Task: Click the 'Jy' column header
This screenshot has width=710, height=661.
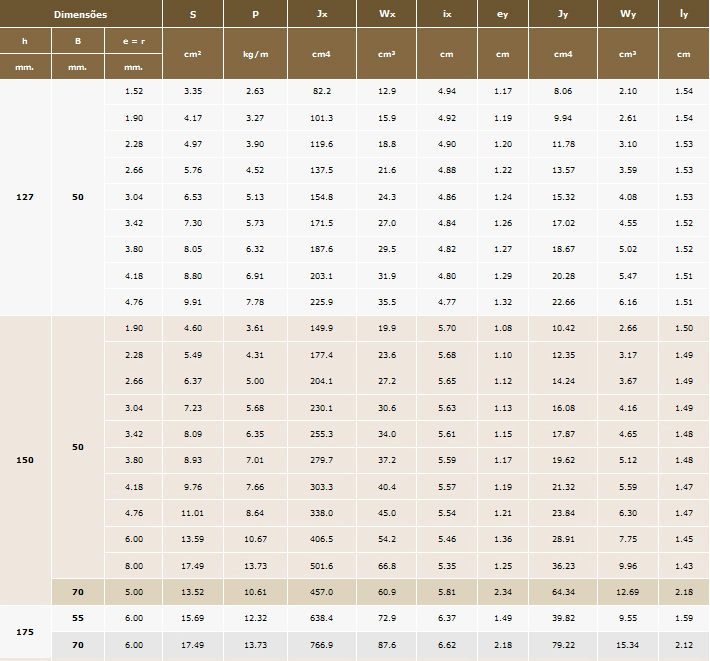Action: point(563,14)
